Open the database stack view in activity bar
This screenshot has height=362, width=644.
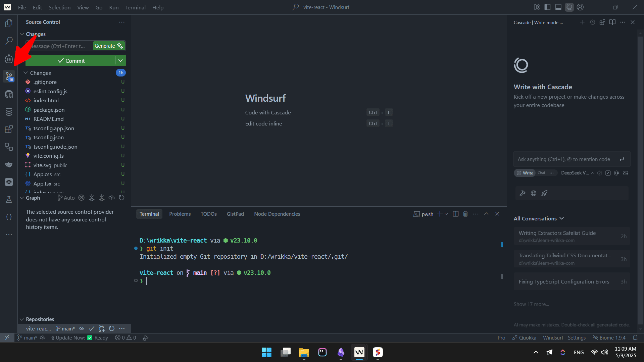(x=9, y=112)
